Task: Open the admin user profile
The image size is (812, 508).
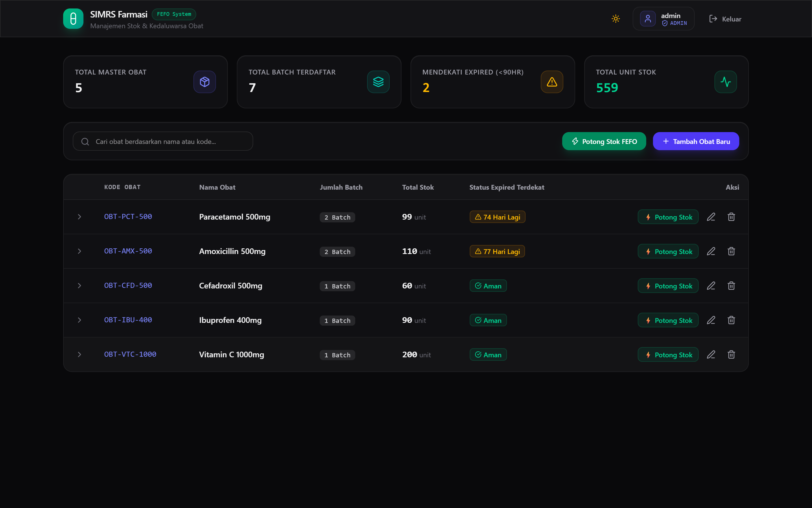Action: pyautogui.click(x=663, y=19)
